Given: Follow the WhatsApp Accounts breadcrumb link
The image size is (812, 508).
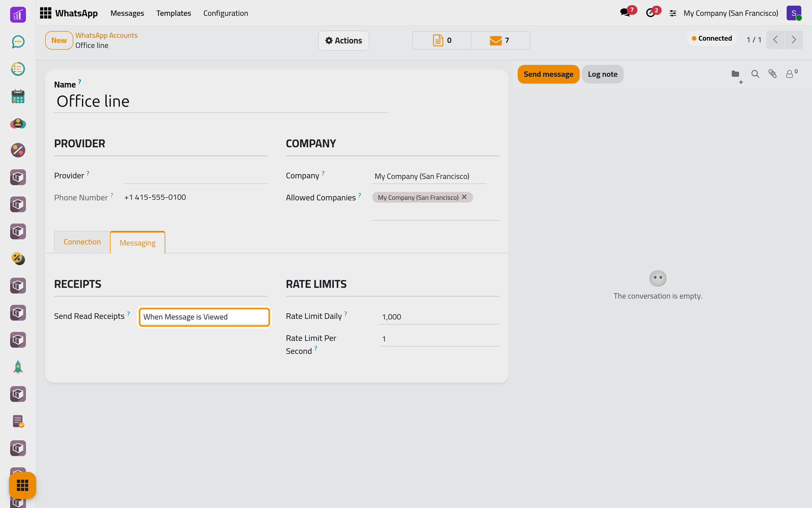Looking at the screenshot, I should pos(106,35).
